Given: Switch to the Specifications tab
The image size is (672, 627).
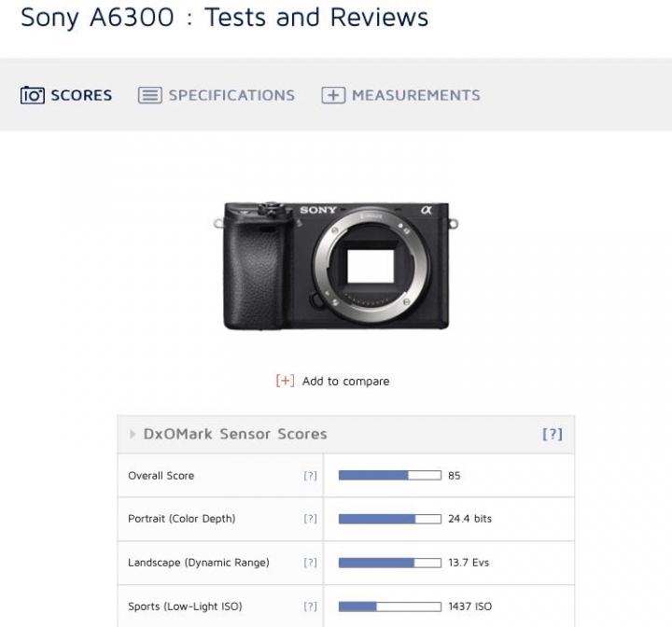Looking at the screenshot, I should (x=217, y=95).
